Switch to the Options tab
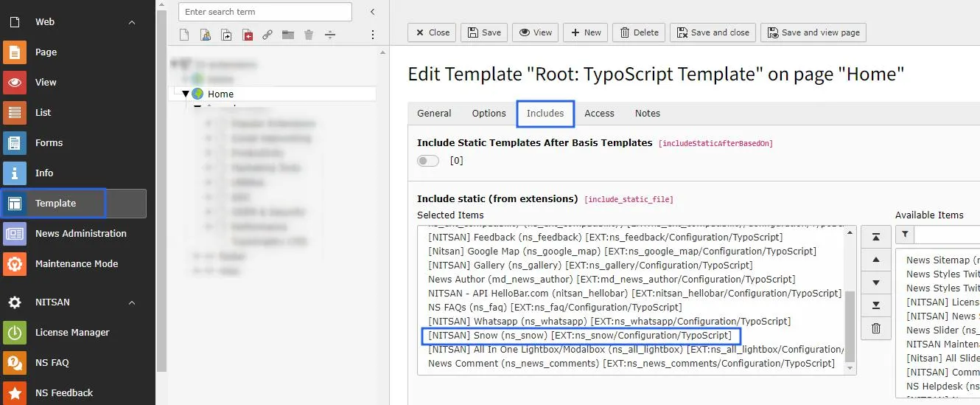This screenshot has width=980, height=405. (489, 114)
